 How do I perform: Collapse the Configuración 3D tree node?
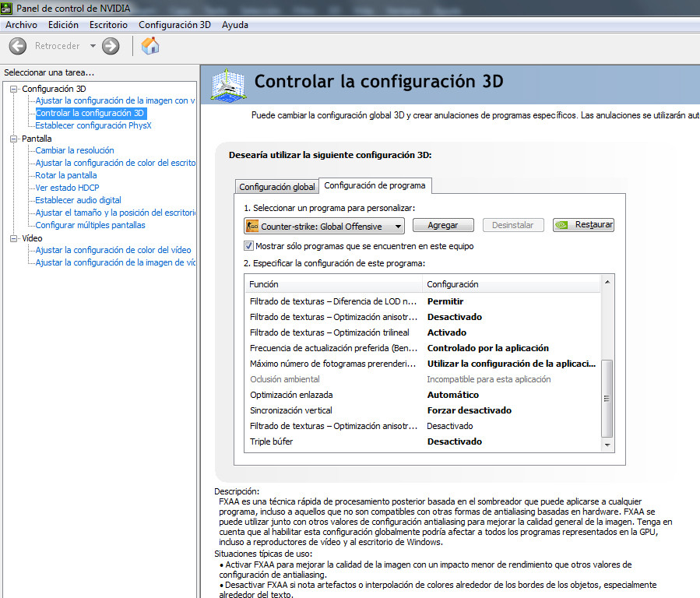click(14, 89)
